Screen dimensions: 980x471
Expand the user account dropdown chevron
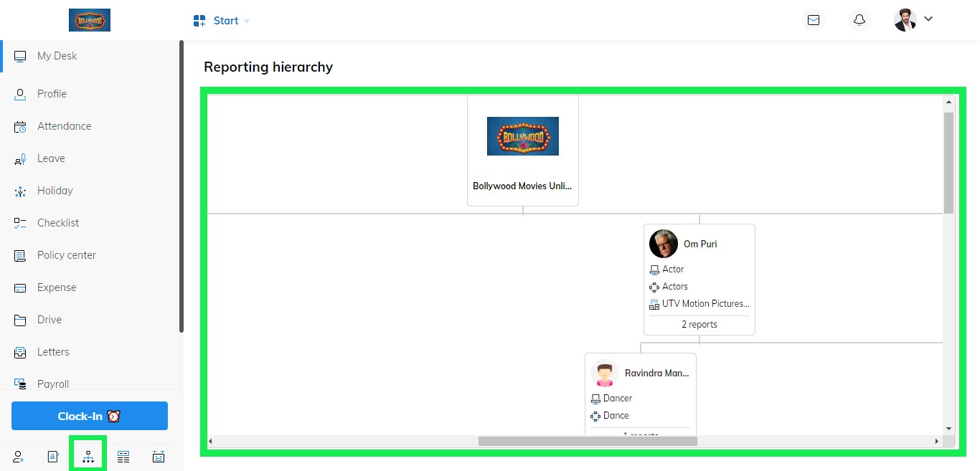coord(928,19)
